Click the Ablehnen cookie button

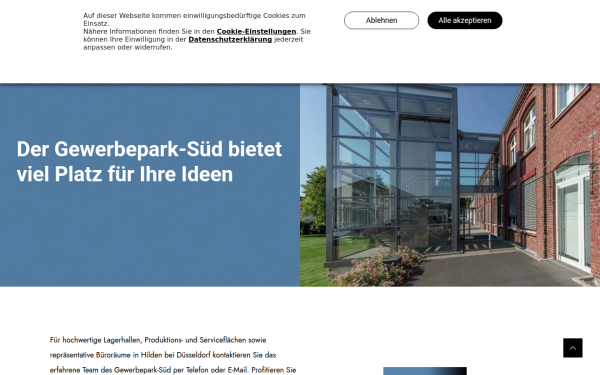click(x=381, y=20)
